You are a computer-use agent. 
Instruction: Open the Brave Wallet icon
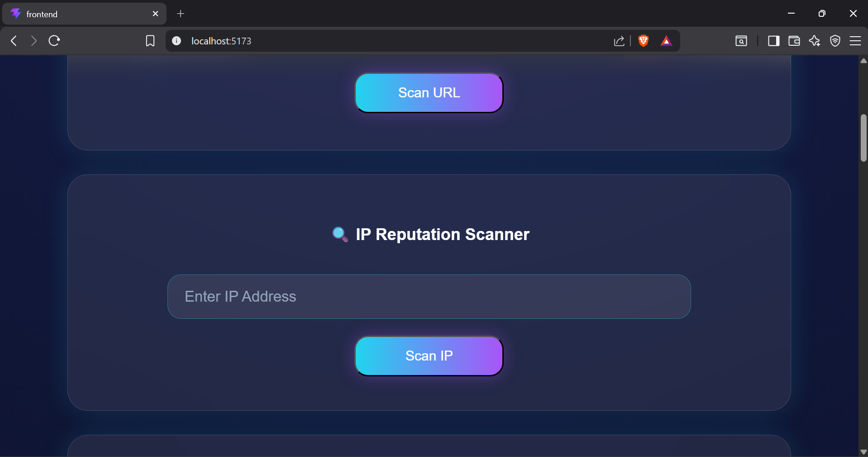(x=794, y=41)
